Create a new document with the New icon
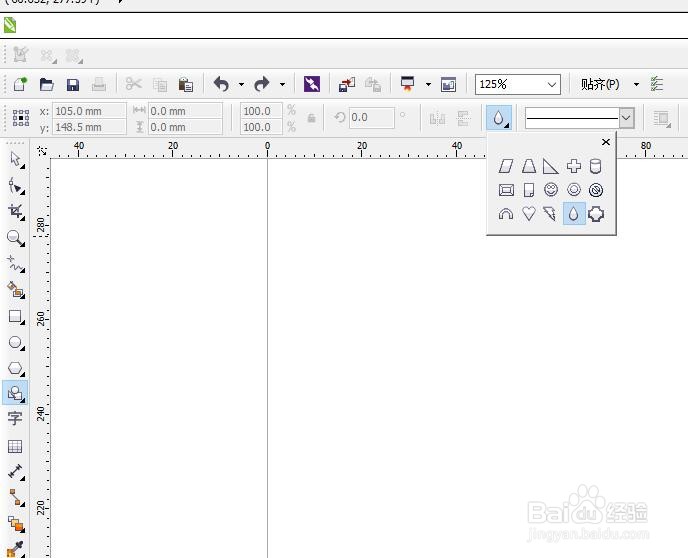The height and width of the screenshot is (558, 688). pyautogui.click(x=20, y=83)
